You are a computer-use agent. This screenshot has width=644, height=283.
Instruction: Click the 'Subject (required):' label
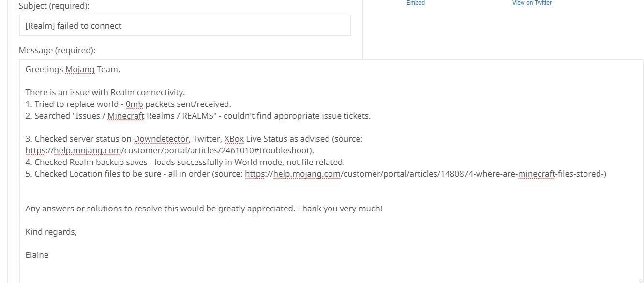tap(54, 6)
